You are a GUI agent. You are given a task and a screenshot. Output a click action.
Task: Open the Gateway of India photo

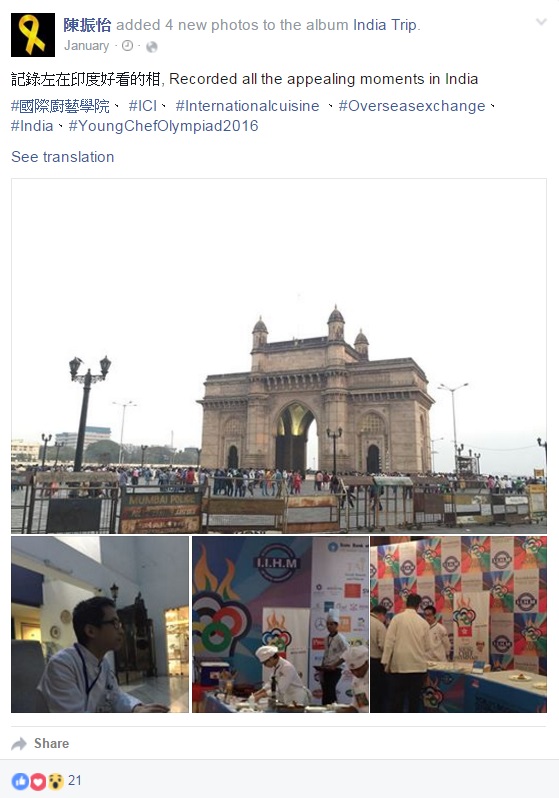279,356
